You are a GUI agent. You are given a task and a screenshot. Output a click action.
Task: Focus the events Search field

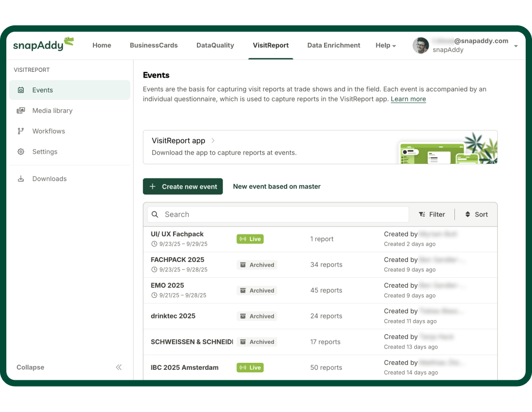tap(282, 214)
